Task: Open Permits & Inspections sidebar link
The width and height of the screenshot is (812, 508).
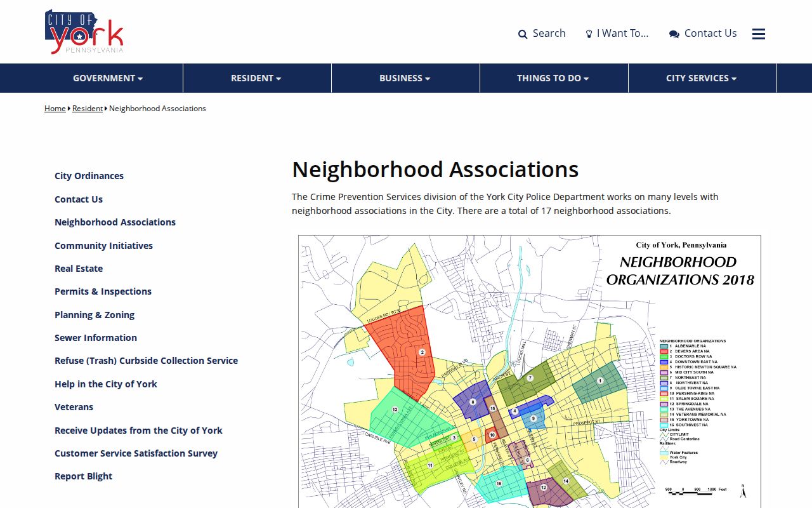Action: click(x=103, y=291)
